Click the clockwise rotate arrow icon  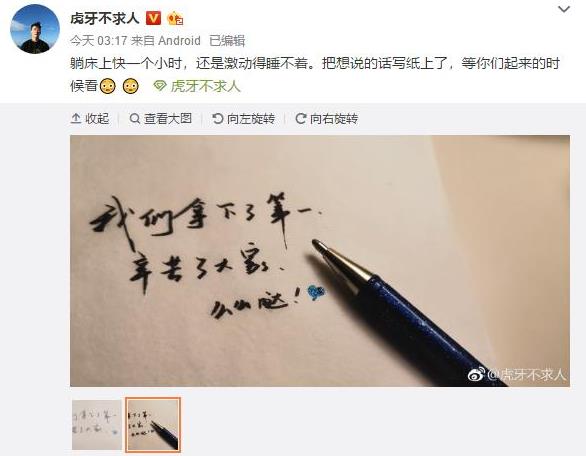300,119
